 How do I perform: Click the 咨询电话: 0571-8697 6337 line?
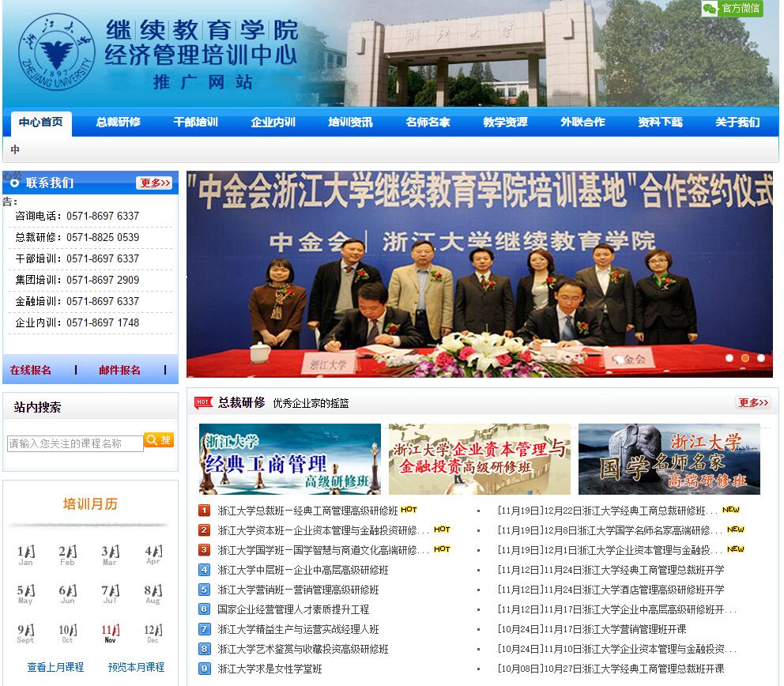click(77, 216)
